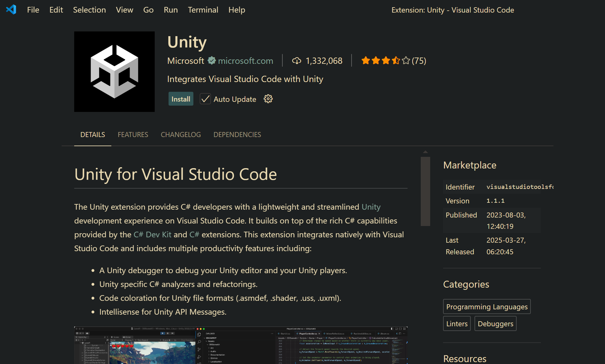Click the Unity editor screenshot thumbnail

click(x=241, y=345)
